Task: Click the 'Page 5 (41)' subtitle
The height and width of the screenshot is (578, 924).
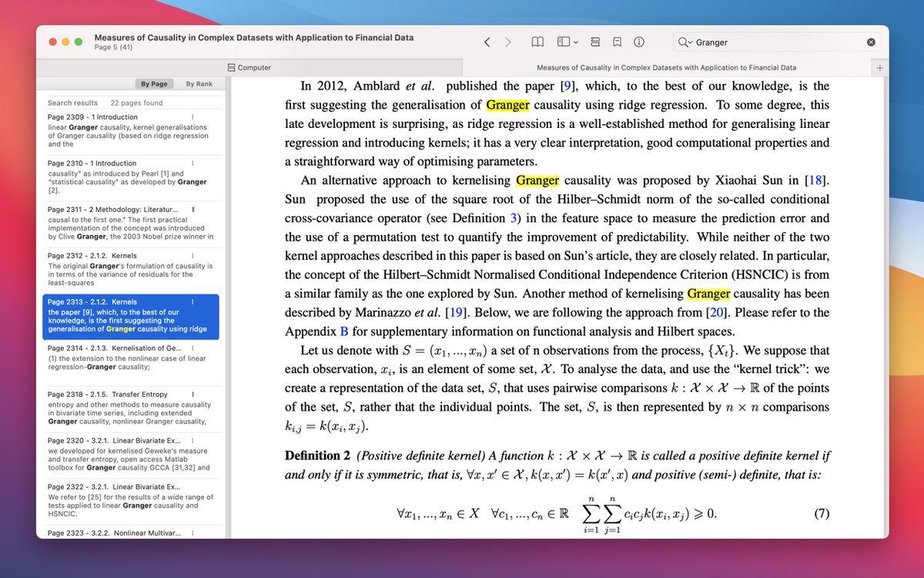Action: click(113, 47)
